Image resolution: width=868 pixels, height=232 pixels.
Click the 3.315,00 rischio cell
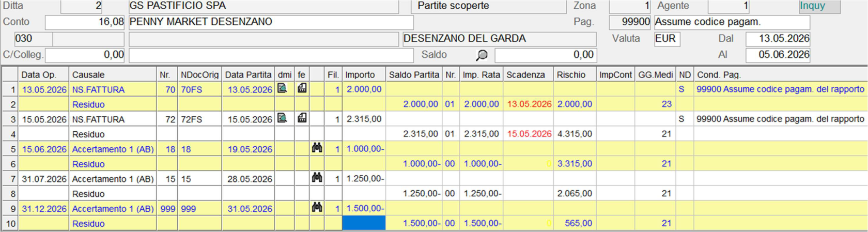tap(575, 164)
